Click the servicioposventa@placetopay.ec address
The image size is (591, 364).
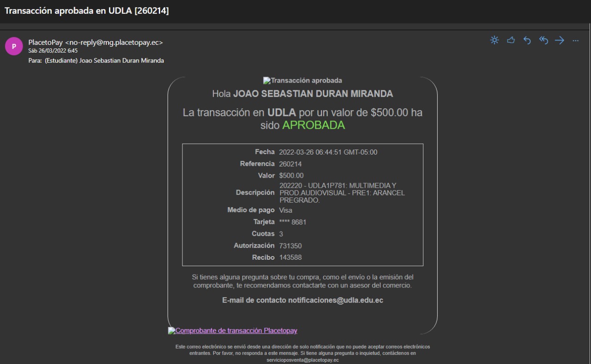coord(302,360)
